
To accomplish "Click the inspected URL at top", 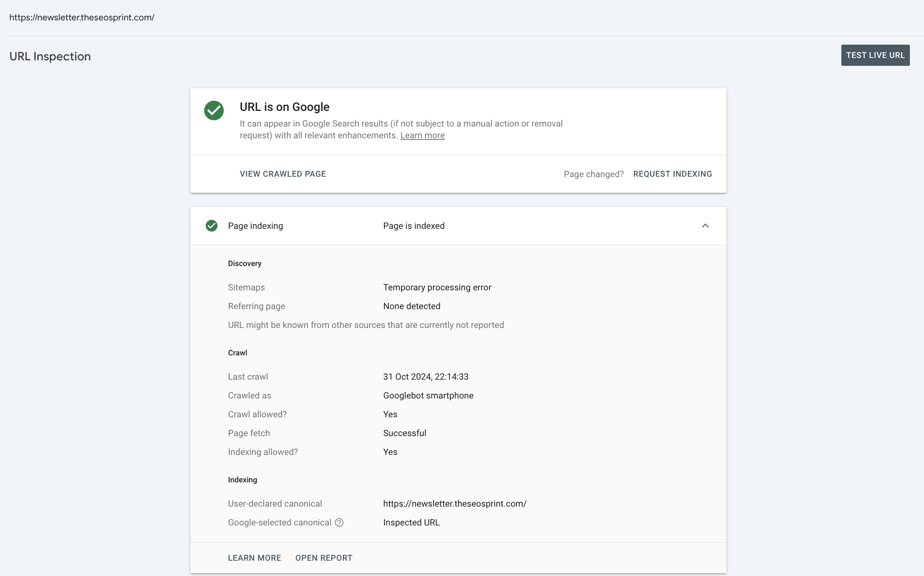I will [82, 18].
